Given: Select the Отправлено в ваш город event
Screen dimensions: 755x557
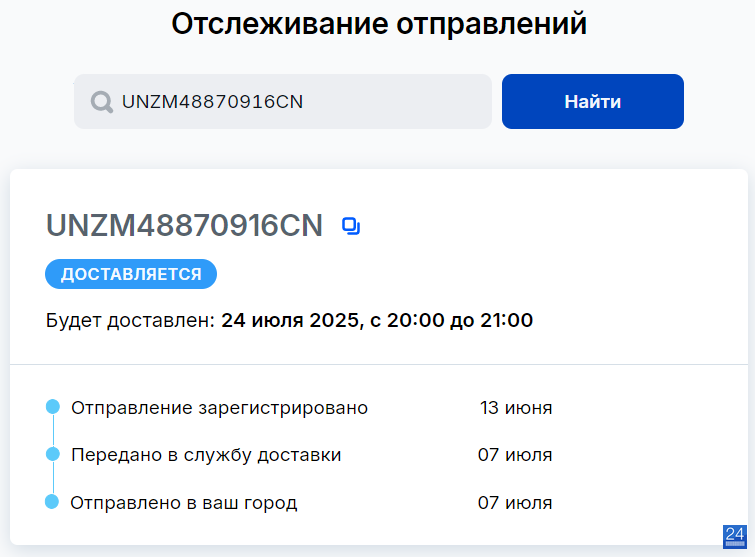Looking at the screenshot, I should pyautogui.click(x=184, y=503).
